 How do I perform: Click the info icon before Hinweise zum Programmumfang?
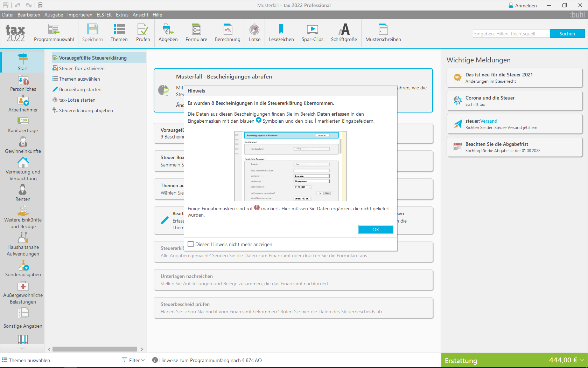point(155,360)
